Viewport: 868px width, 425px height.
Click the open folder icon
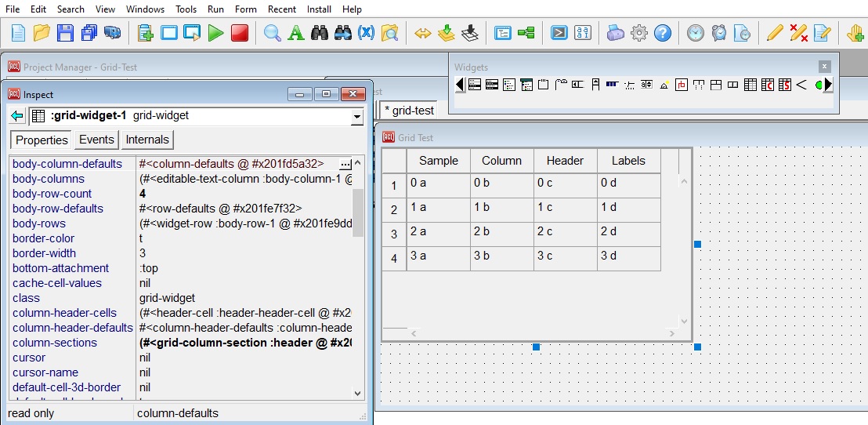coord(42,33)
